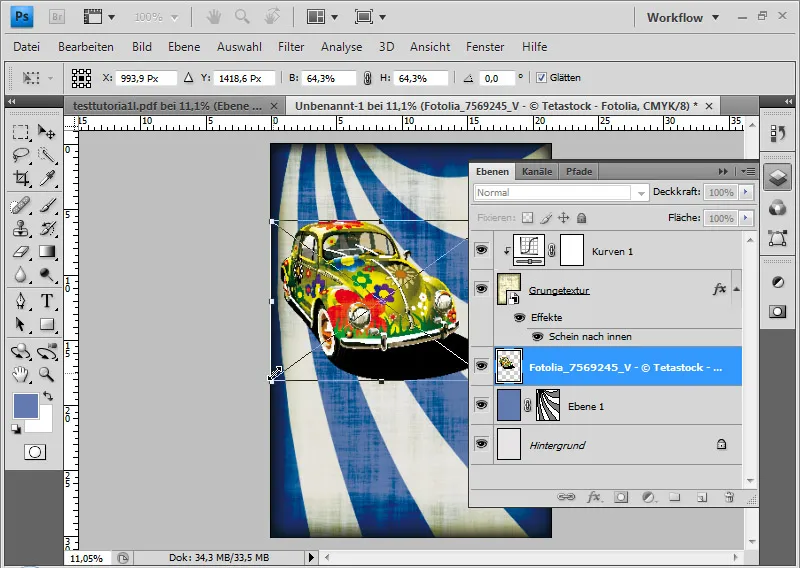The height and width of the screenshot is (568, 800).
Task: Toggle the Glätten checkbox
Action: [541, 78]
